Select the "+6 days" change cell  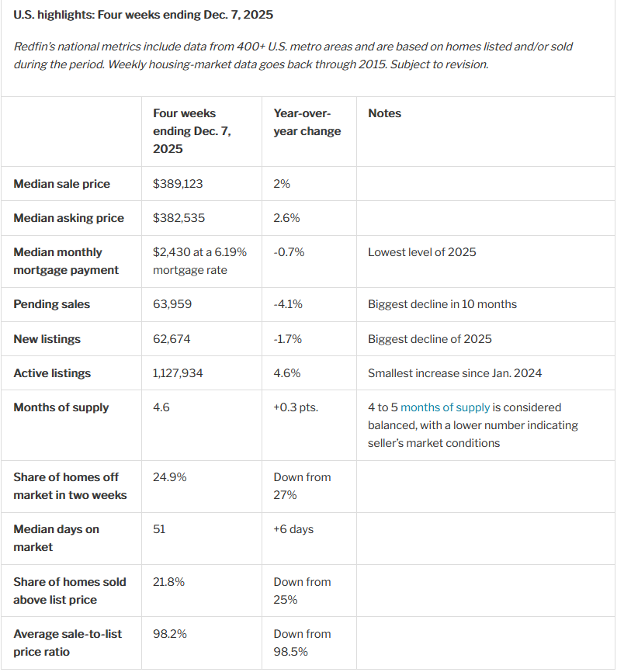point(293,529)
